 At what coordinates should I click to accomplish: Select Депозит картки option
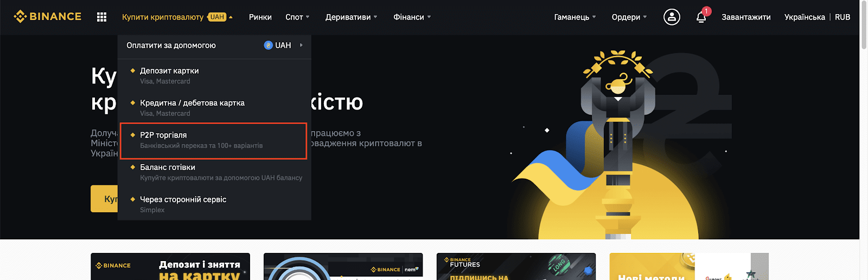[x=214, y=76]
